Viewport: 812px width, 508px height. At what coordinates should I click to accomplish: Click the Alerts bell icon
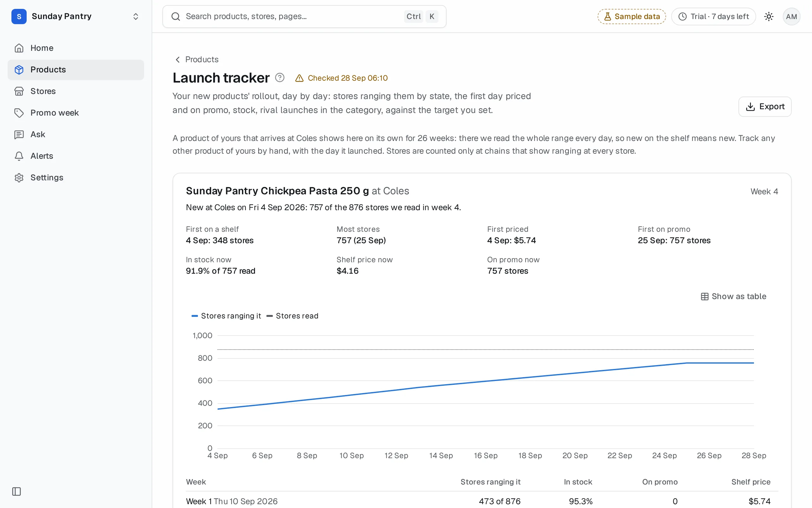[19, 156]
